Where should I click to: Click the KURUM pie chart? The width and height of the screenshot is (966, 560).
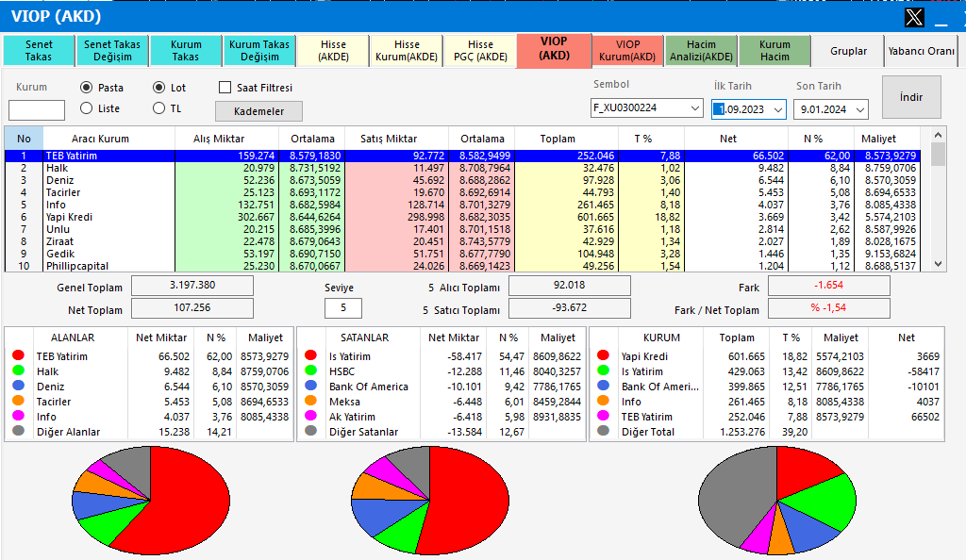pos(777,501)
